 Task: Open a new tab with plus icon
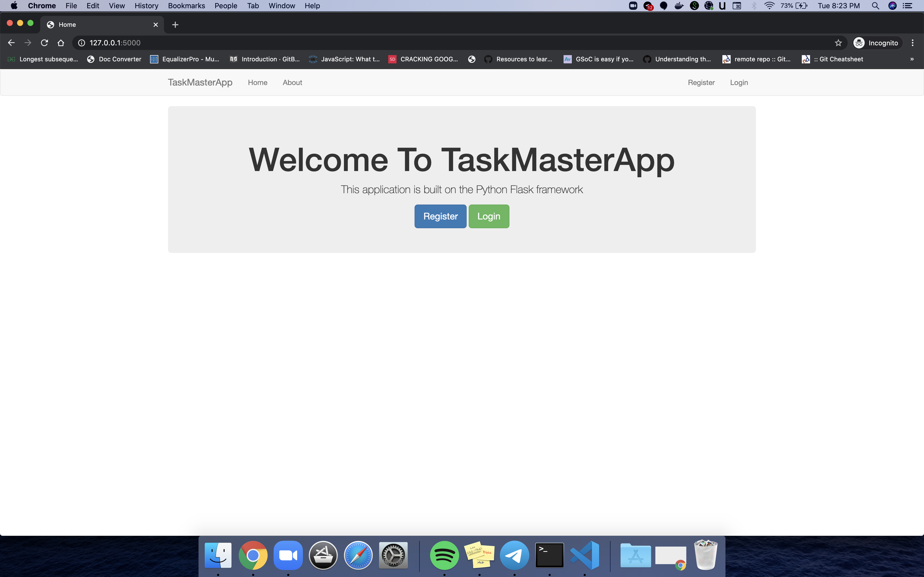pyautogui.click(x=175, y=25)
